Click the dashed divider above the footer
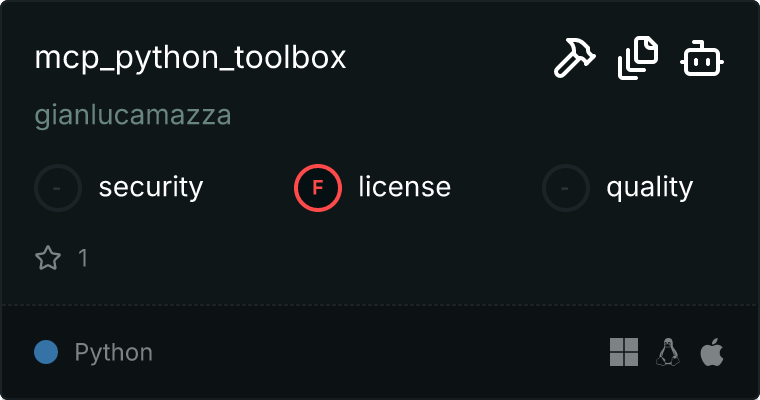The height and width of the screenshot is (400, 760). pyautogui.click(x=380, y=304)
